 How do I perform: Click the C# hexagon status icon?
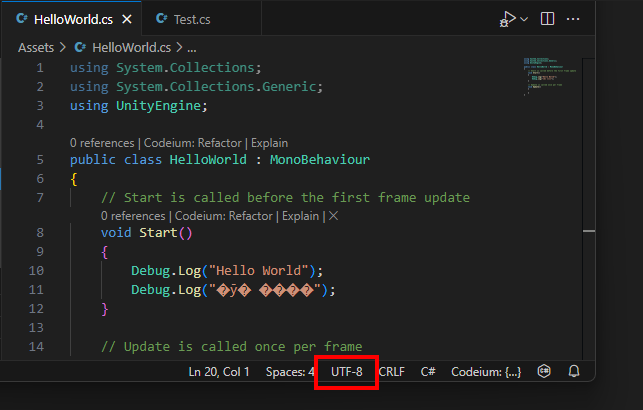pos(544,371)
